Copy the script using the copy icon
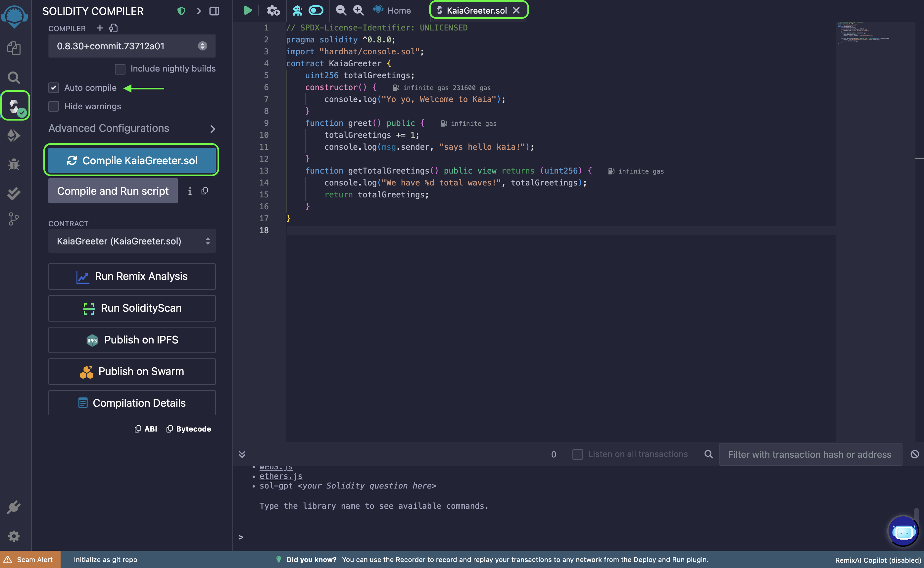The image size is (924, 568). click(x=205, y=191)
